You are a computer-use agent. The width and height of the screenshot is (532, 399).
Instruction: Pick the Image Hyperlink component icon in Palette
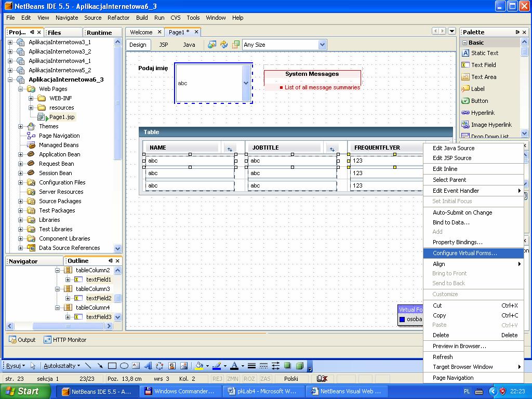465,125
